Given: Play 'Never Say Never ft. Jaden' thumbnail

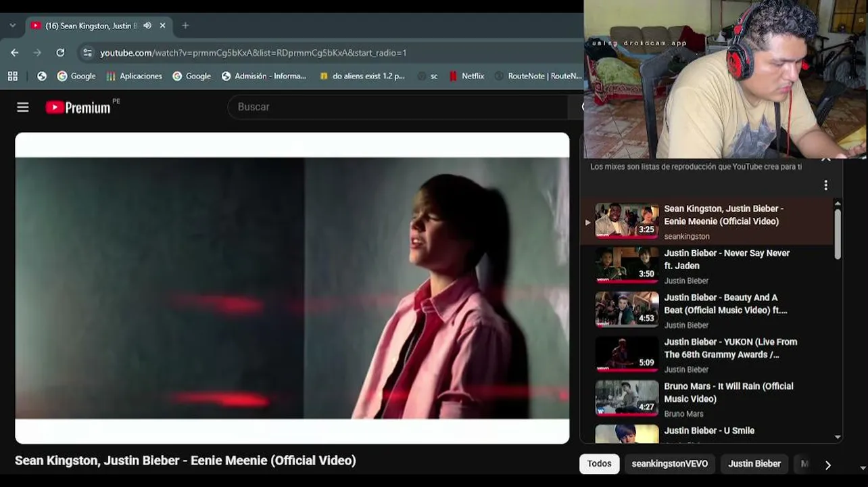Looking at the screenshot, I should (627, 265).
